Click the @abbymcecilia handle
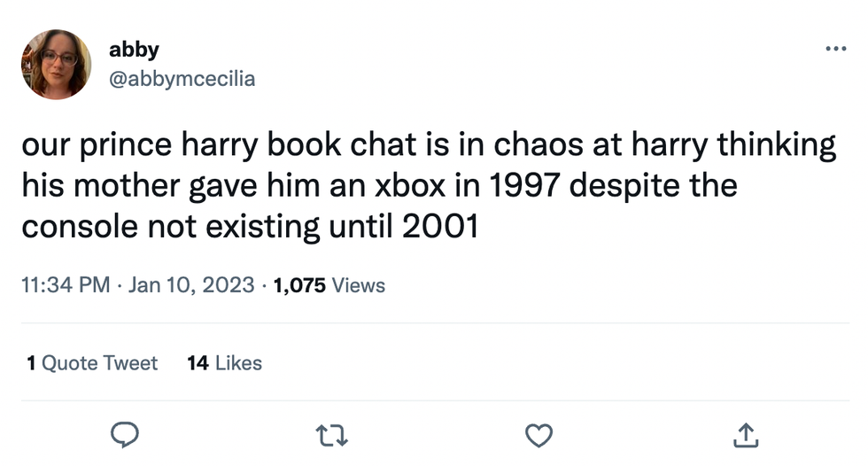This screenshot has height=466, width=868. pos(182,79)
